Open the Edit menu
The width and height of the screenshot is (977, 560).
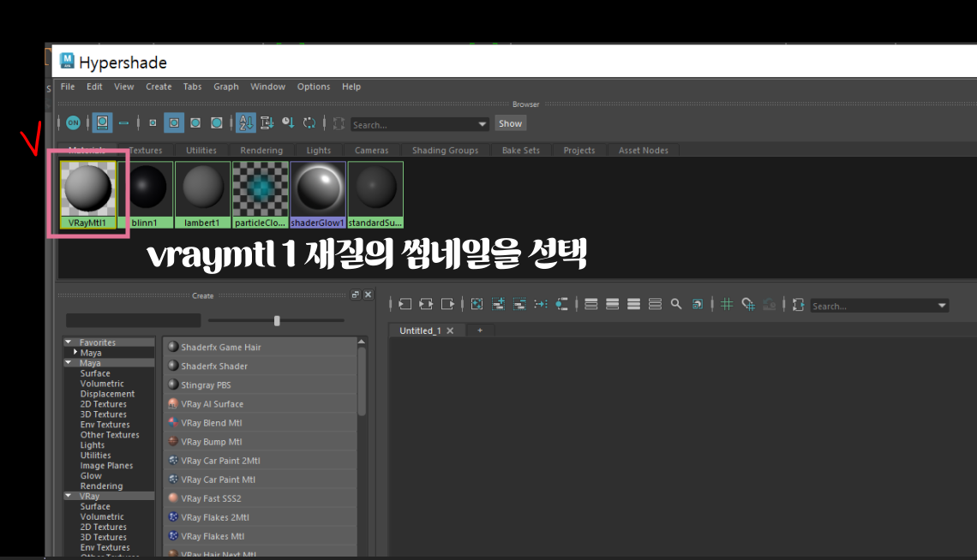click(x=94, y=86)
